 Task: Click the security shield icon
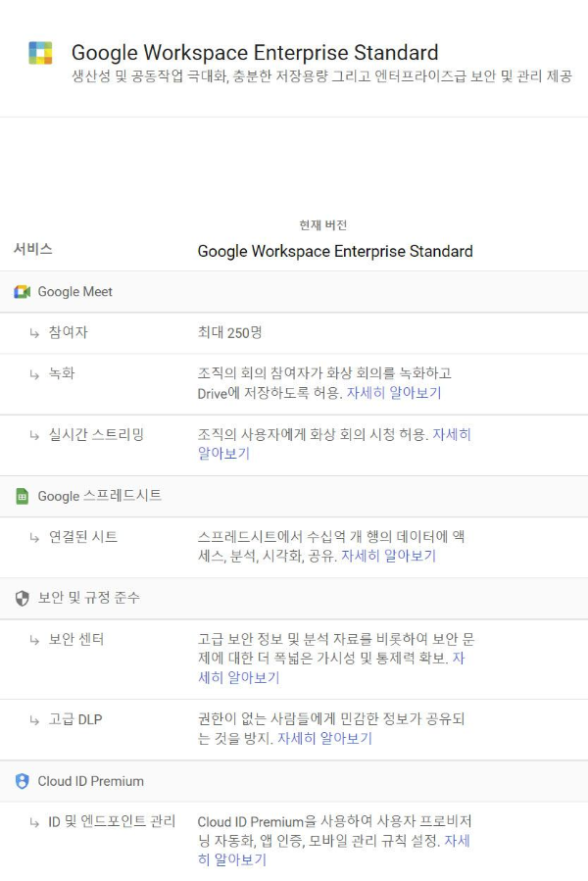(x=22, y=599)
